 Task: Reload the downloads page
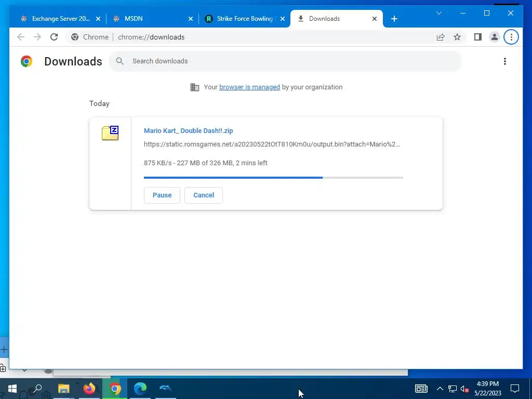54,37
